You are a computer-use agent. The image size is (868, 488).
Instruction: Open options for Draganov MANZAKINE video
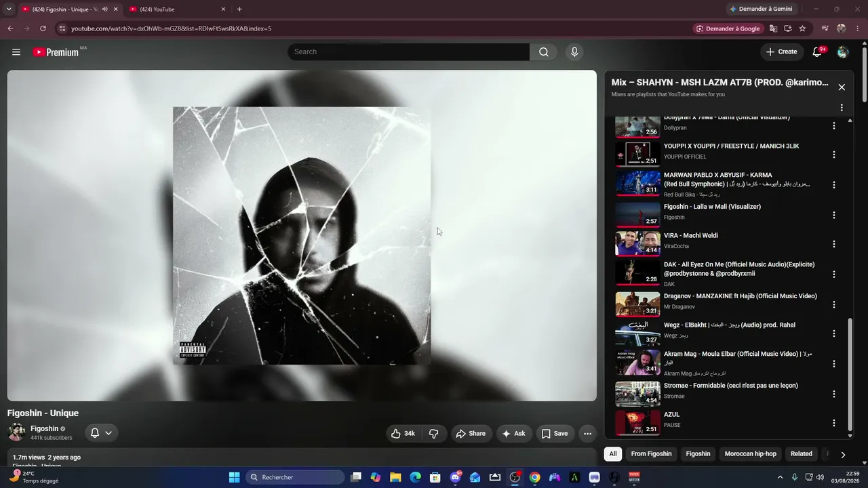click(834, 304)
